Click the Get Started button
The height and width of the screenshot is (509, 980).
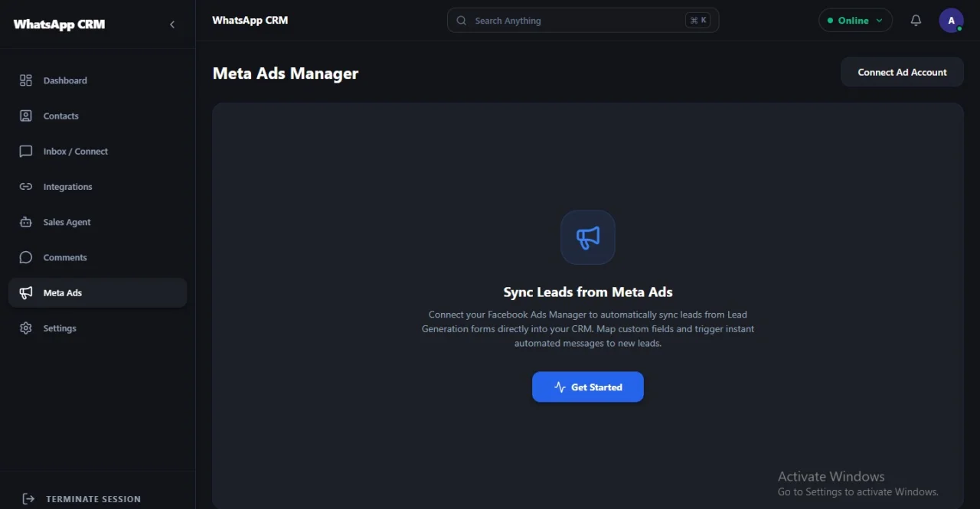click(x=588, y=387)
